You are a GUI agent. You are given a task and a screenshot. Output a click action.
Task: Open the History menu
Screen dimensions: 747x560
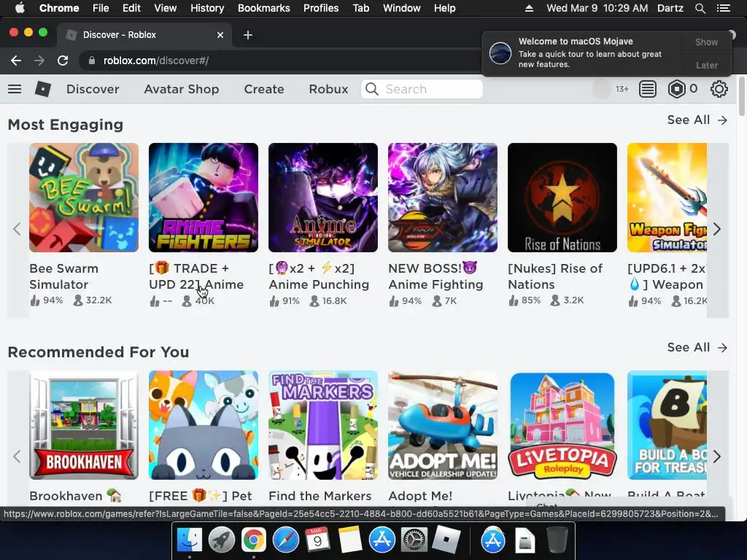tap(207, 8)
